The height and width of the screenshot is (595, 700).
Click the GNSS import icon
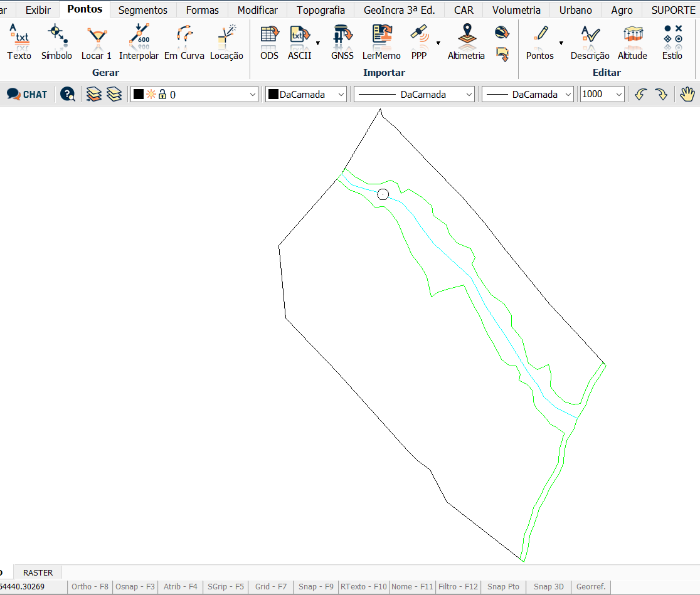tap(342, 41)
